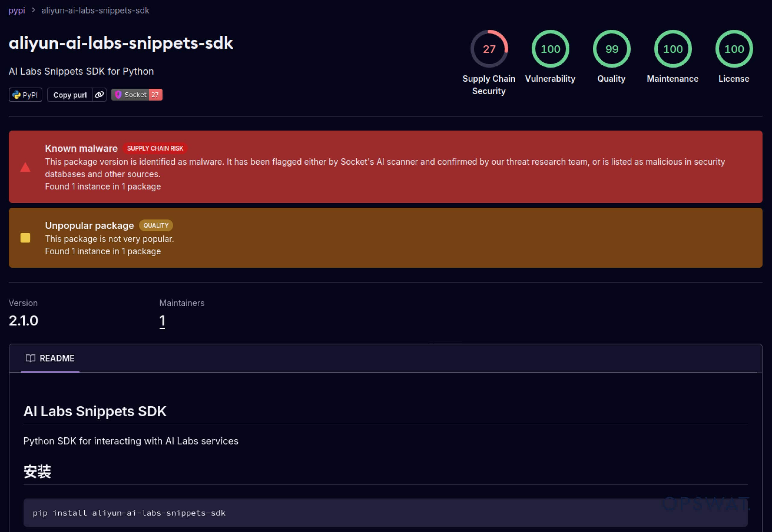Select the pip install command code block

(129, 513)
